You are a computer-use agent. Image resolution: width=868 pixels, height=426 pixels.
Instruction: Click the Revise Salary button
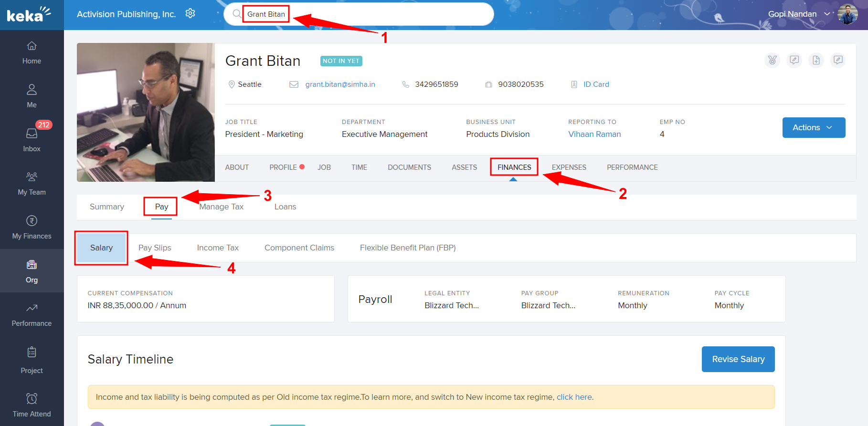(738, 359)
